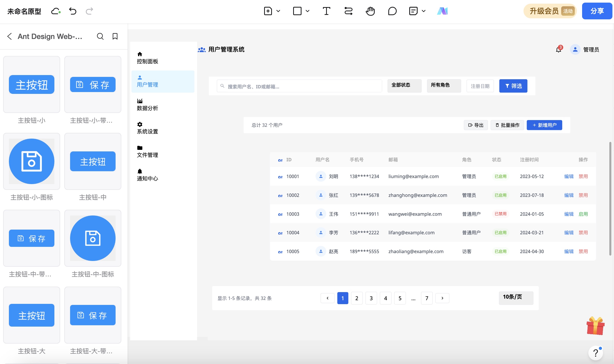Image resolution: width=614 pixels, height=364 pixels.
Task: Open 系统设置 in the sidebar
Action: click(x=163, y=128)
